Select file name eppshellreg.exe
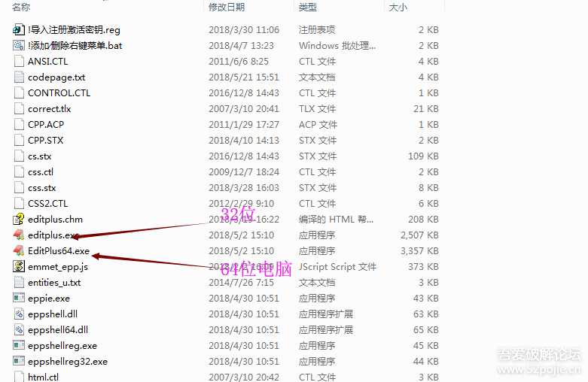This screenshot has height=382, width=588. pyautogui.click(x=62, y=346)
